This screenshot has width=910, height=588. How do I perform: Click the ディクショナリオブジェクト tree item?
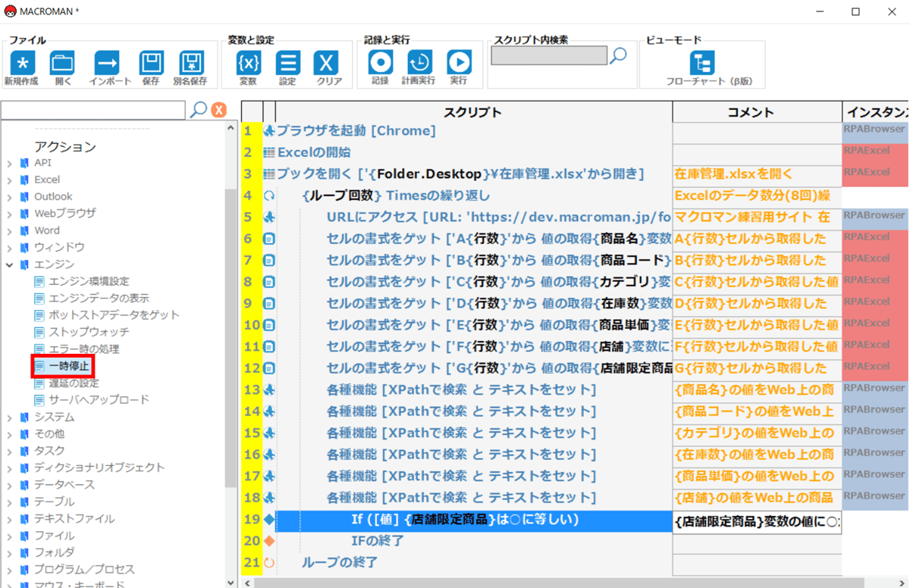click(99, 468)
